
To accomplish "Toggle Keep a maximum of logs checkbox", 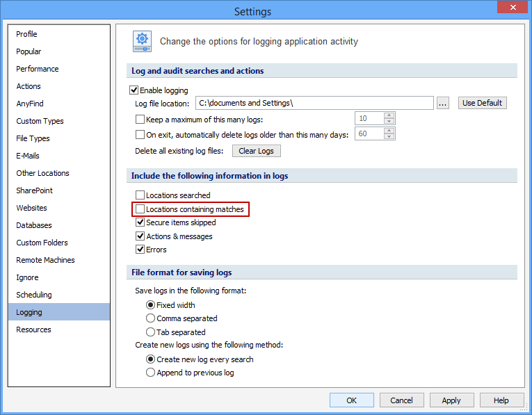I will (x=140, y=119).
